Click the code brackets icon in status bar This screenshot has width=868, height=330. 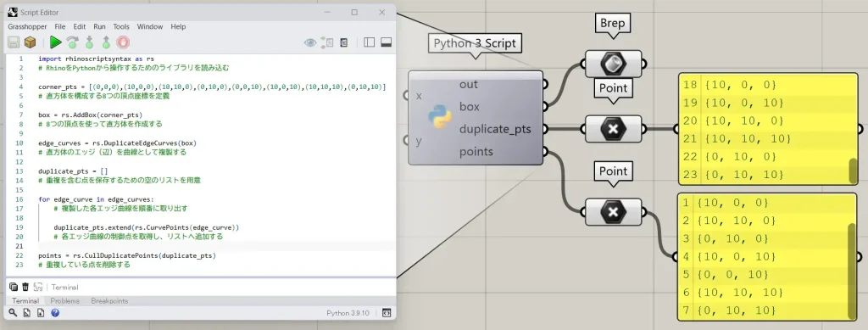tap(387, 313)
